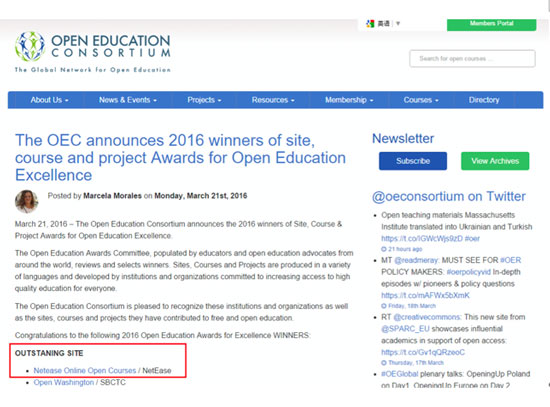
Task: Focus the Search for open courses field
Action: click(x=472, y=59)
